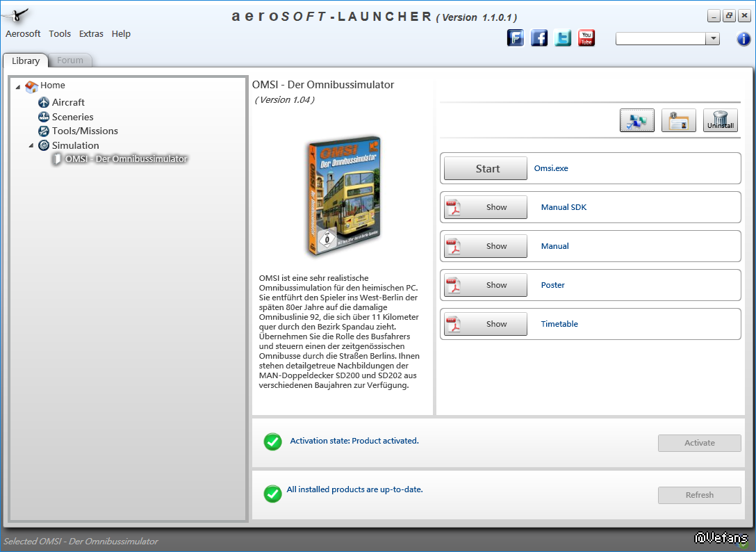Click inside the top-right search combo field
This screenshot has width=756, height=552.
click(661, 39)
